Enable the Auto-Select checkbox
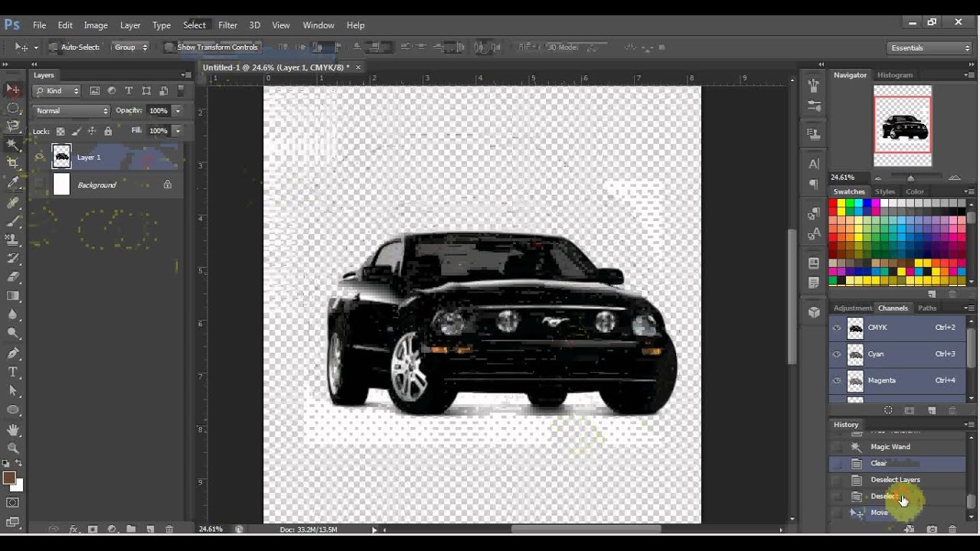This screenshot has width=980, height=551. [x=54, y=47]
